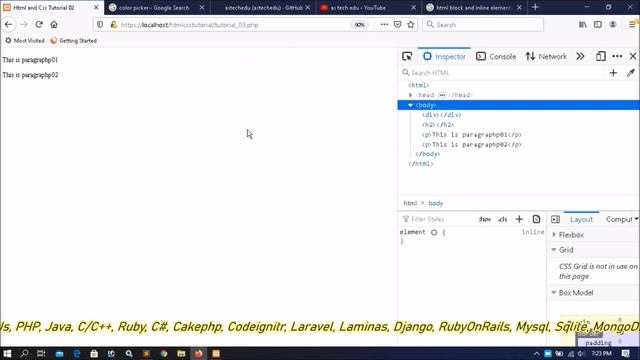
Task: Toggle the .cls classes panel
Action: (502, 220)
